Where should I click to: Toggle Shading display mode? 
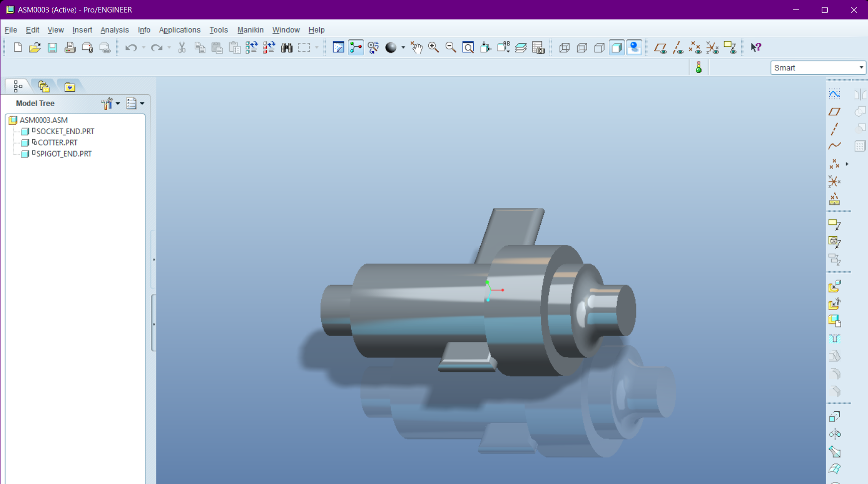click(x=617, y=47)
